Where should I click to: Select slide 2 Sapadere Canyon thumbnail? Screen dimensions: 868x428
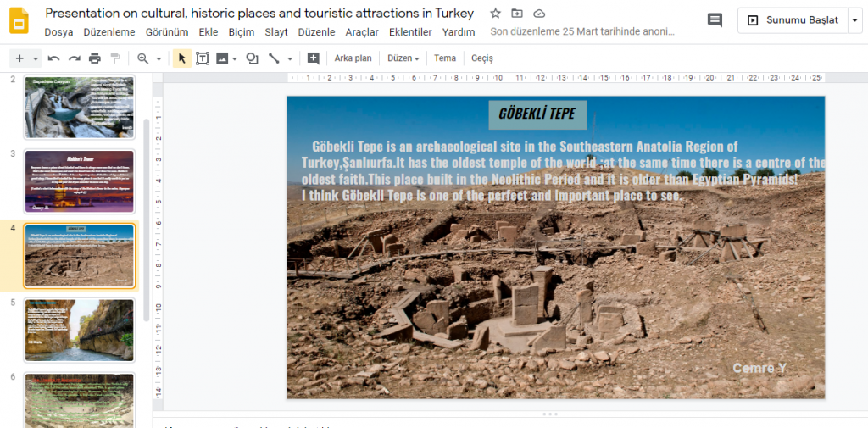[79, 108]
